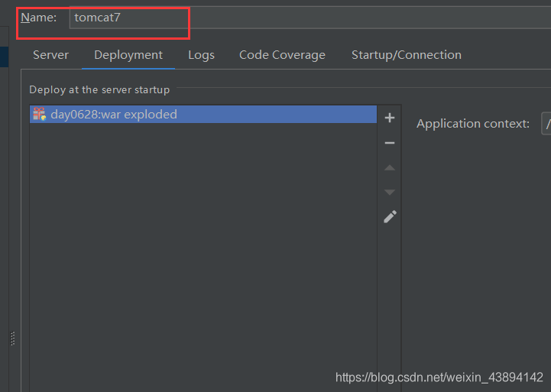
Task: Click the plus icon to add artifact
Action: [390, 118]
